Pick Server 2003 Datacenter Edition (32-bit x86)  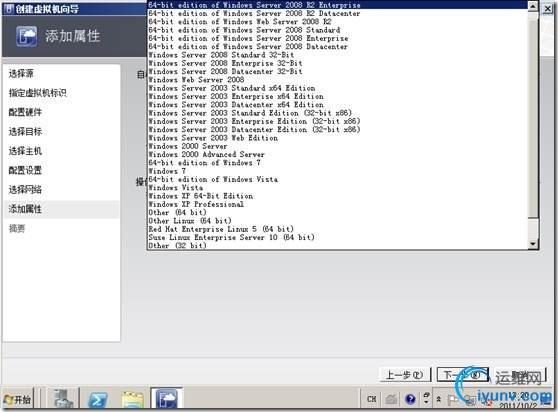(x=337, y=130)
